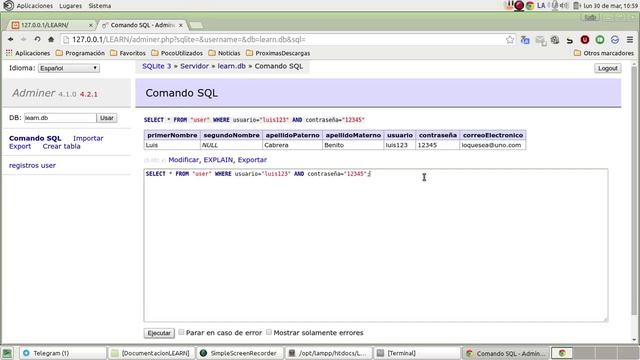
Task: Click the browser address bar
Action: (286, 40)
